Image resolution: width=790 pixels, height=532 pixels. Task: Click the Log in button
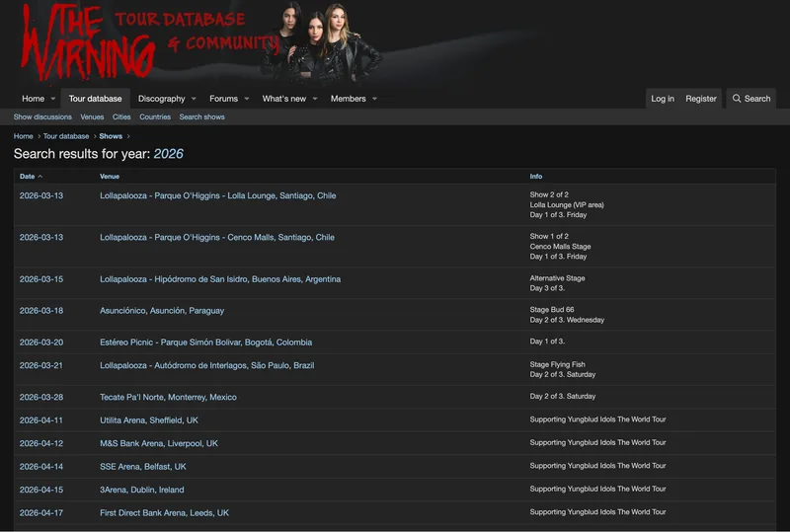click(662, 99)
